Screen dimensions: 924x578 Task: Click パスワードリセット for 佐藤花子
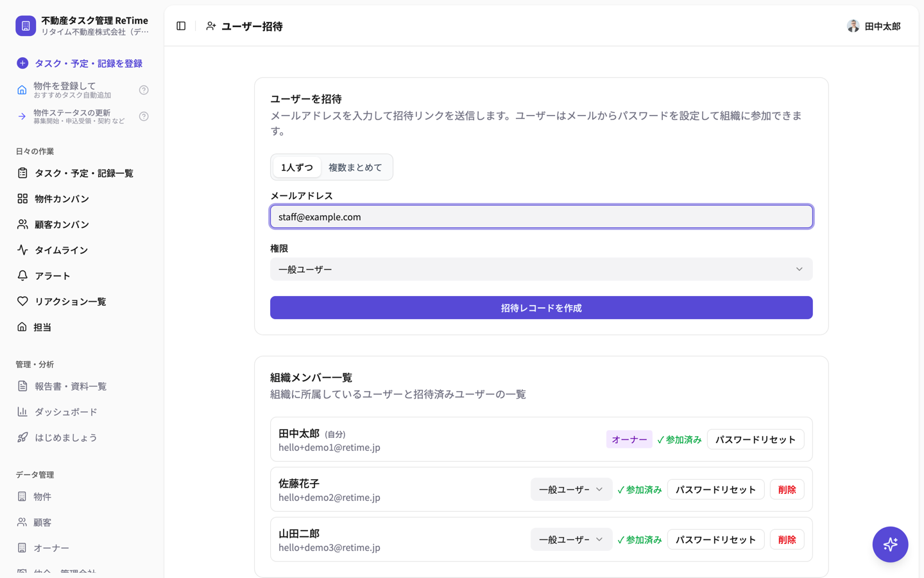(x=715, y=489)
